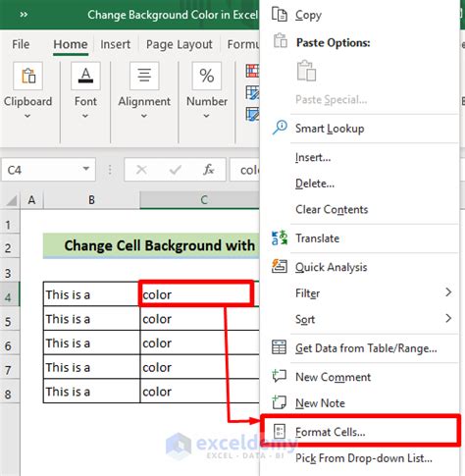Open the Name Box dropdown arrow

coord(86,169)
